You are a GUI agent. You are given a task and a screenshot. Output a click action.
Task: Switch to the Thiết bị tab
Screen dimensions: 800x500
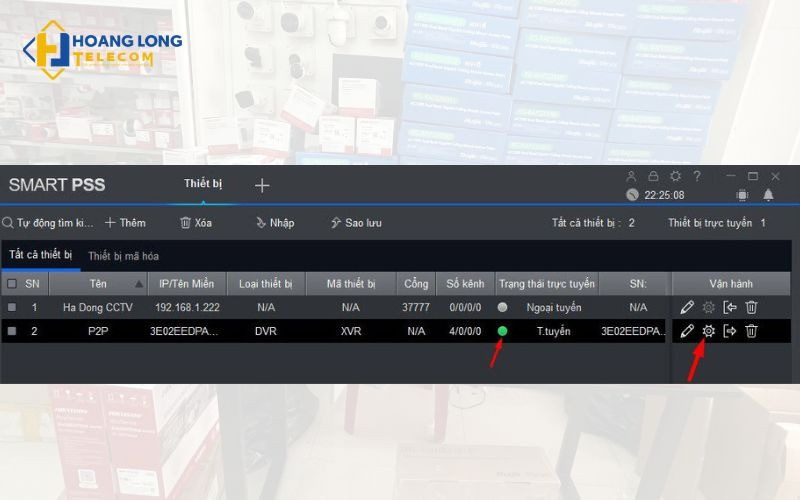[203, 184]
